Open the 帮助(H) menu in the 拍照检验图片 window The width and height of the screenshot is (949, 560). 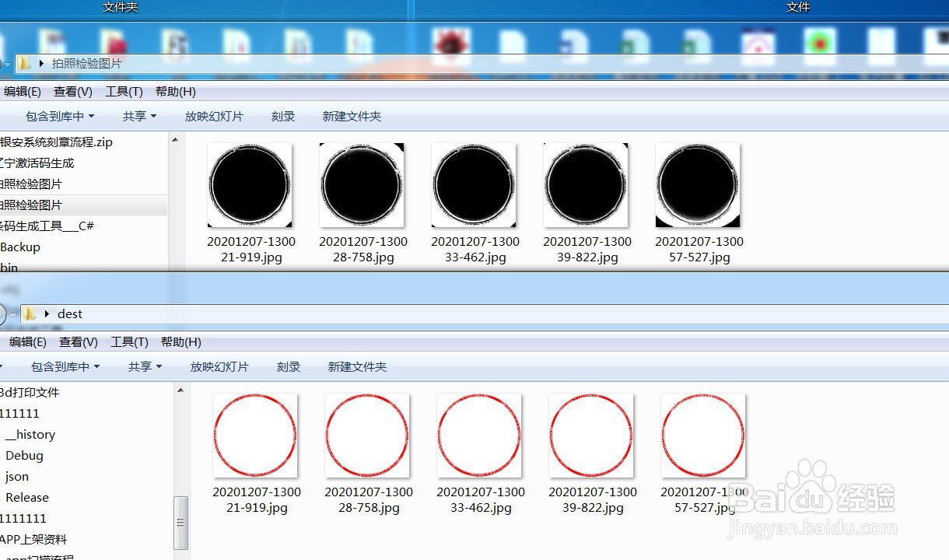(176, 92)
